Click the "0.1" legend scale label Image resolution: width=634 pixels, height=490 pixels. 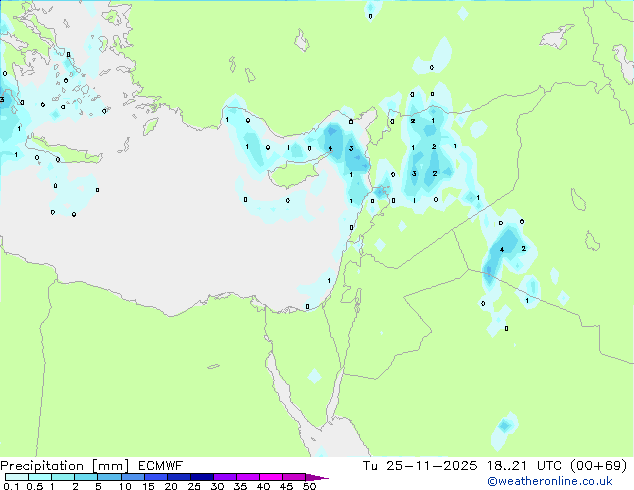click(11, 486)
